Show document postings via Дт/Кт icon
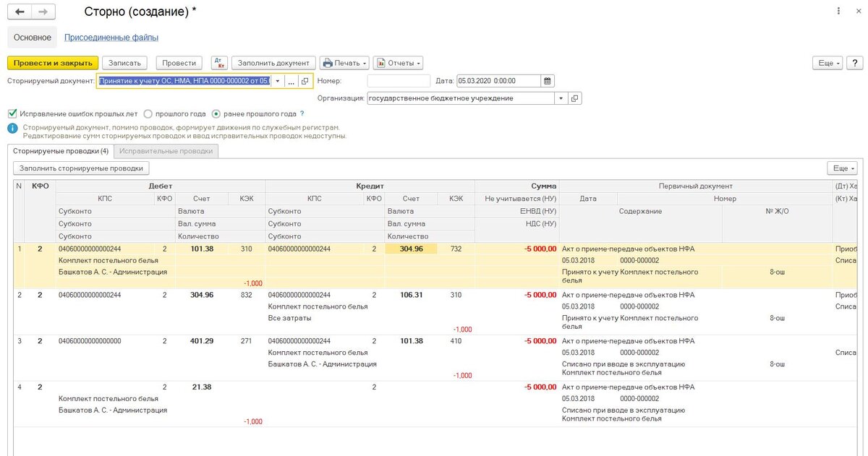Screen dimensions: 868x456 click(219, 63)
